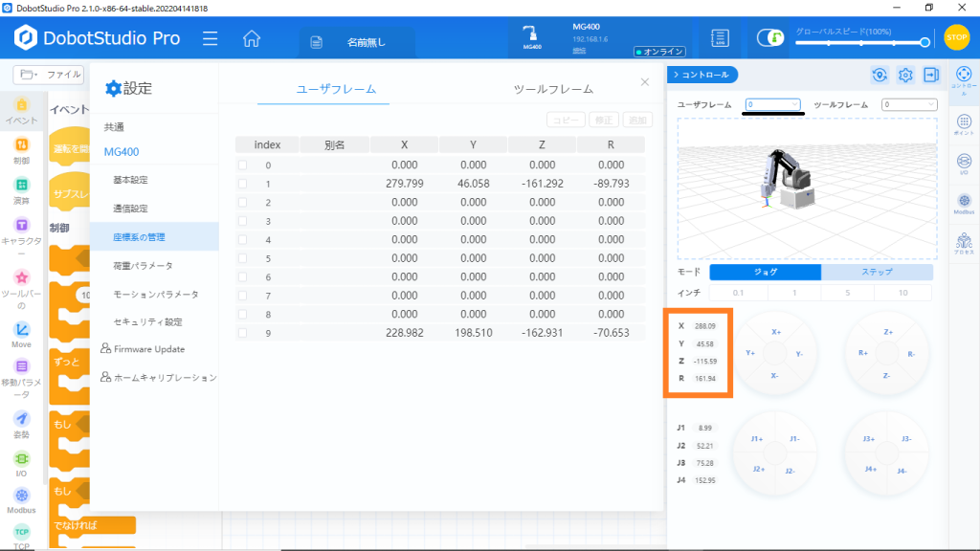Open 通信設定 settings section
Image resolution: width=980 pixels, height=551 pixels.
130,209
